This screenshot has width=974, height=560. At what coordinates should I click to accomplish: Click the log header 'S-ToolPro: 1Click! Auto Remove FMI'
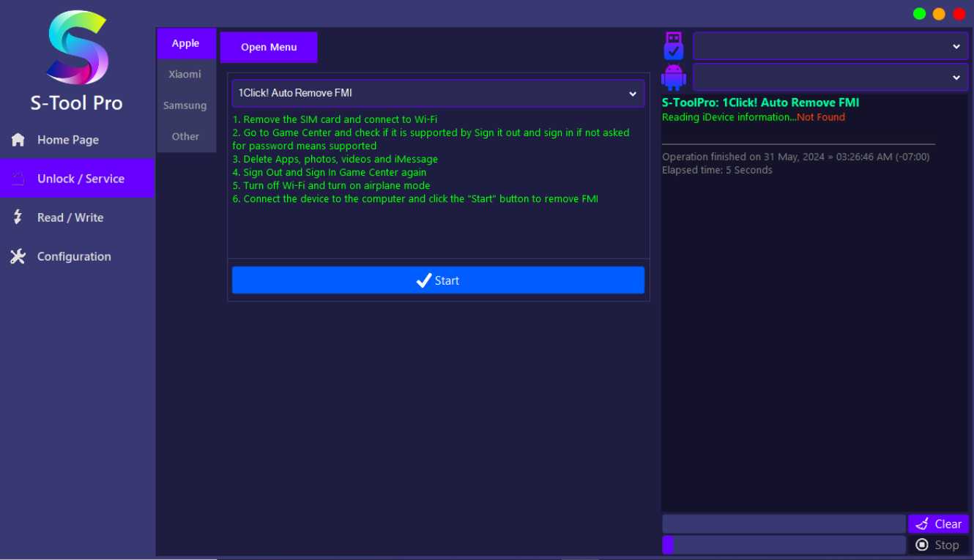point(760,102)
